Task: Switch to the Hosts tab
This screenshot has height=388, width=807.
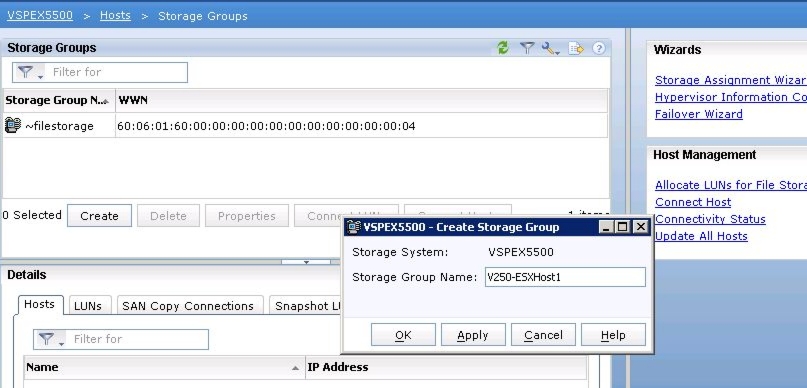Action: [40, 305]
